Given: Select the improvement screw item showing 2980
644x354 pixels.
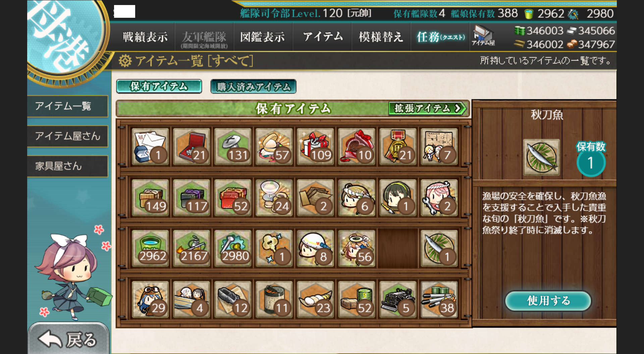Looking at the screenshot, I should tap(233, 248).
